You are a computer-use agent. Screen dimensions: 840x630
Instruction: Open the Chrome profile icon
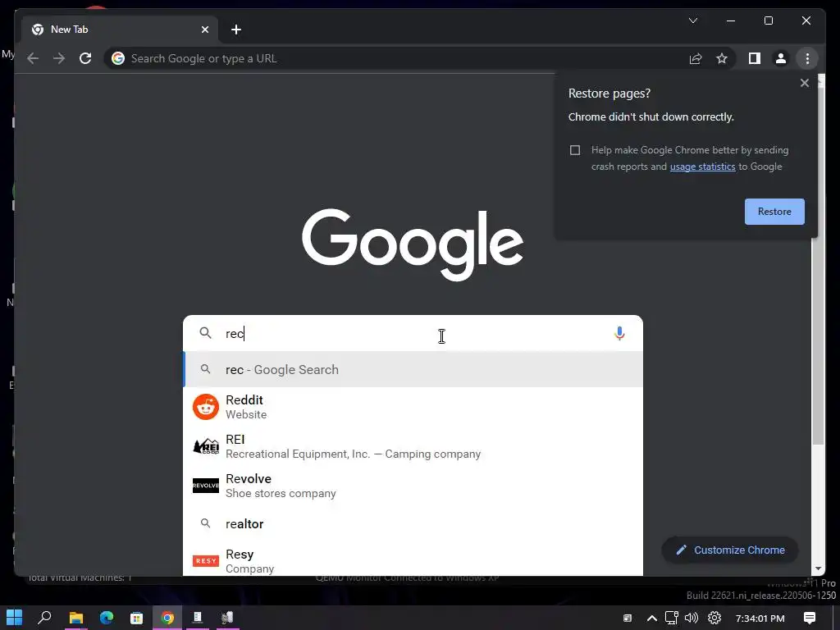click(781, 58)
